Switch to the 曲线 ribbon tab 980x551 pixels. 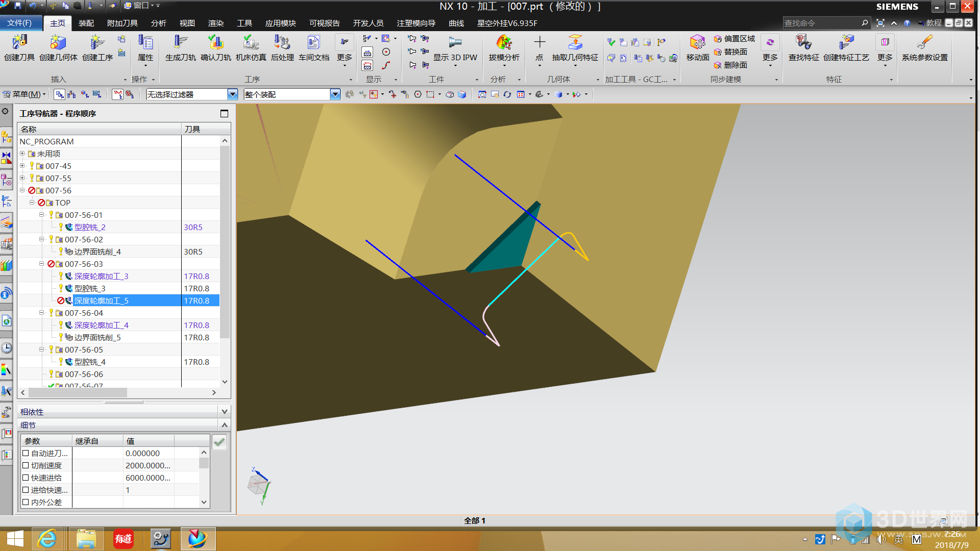456,23
